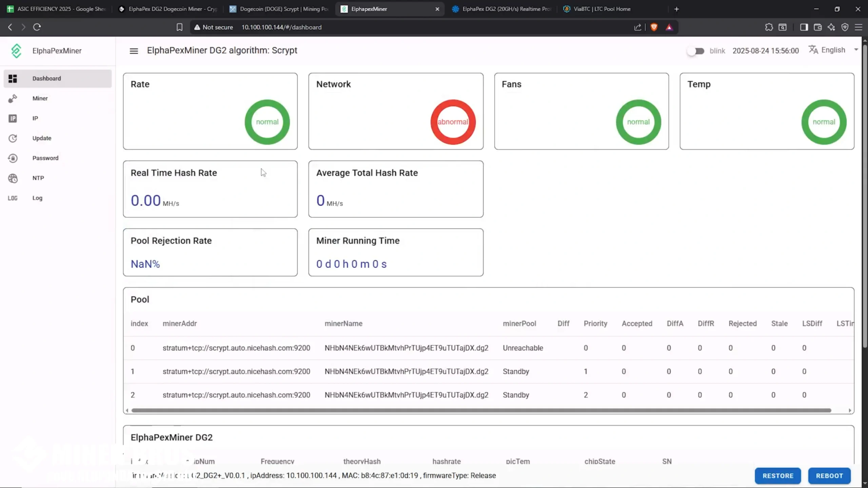Open the Update firmware page
This screenshot has width=868, height=488.
coord(58,138)
